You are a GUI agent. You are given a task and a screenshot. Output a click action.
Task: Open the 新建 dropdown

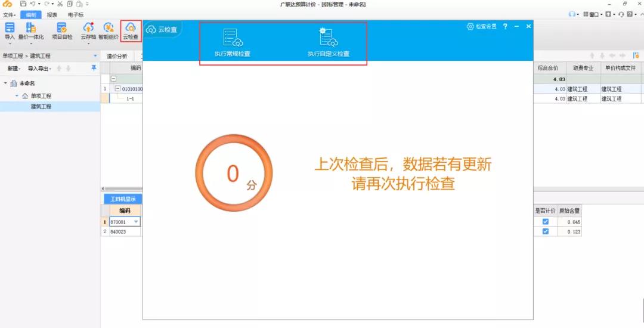coord(14,69)
